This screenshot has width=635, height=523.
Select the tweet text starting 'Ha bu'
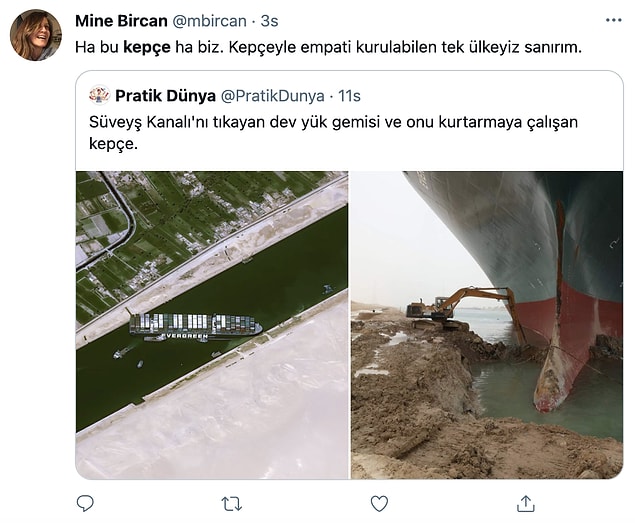(x=328, y=47)
